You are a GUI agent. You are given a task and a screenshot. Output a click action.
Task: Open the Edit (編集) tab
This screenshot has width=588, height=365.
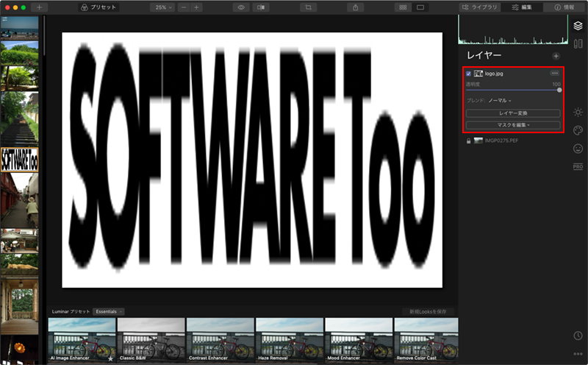tap(522, 7)
